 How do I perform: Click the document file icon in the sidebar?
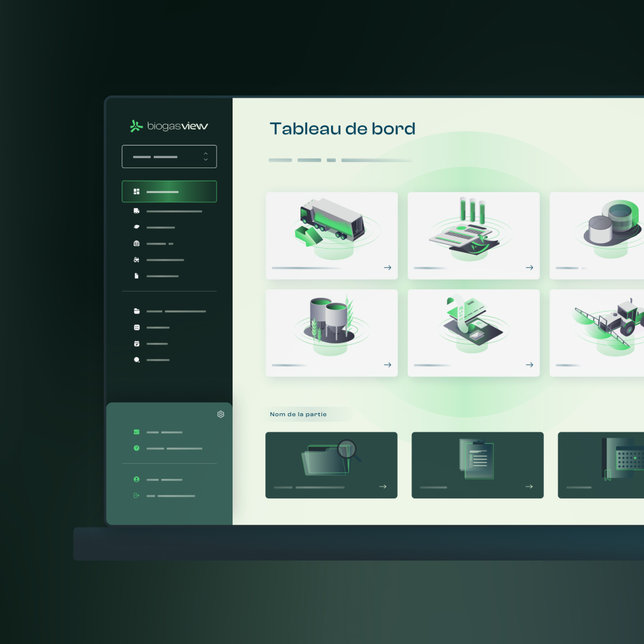tap(137, 276)
